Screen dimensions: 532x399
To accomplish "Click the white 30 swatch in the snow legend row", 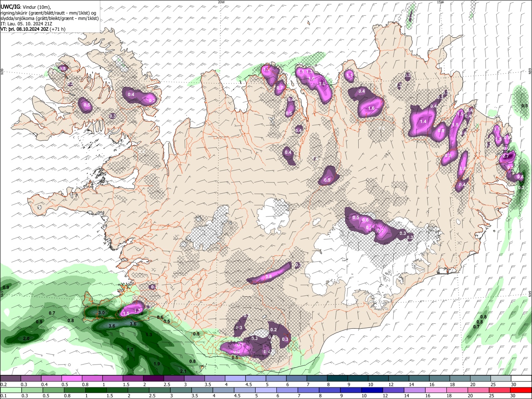I will [522, 379].
